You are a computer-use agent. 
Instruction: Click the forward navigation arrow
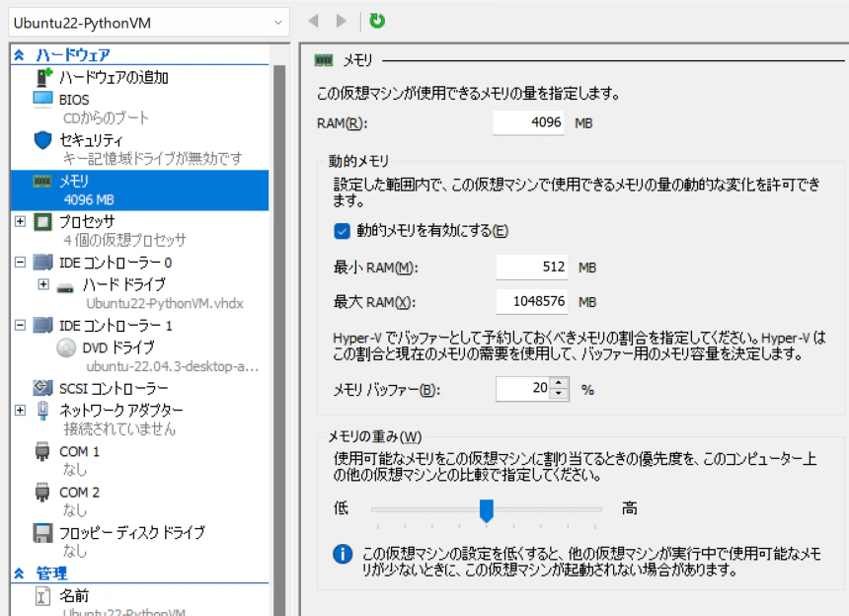342,21
